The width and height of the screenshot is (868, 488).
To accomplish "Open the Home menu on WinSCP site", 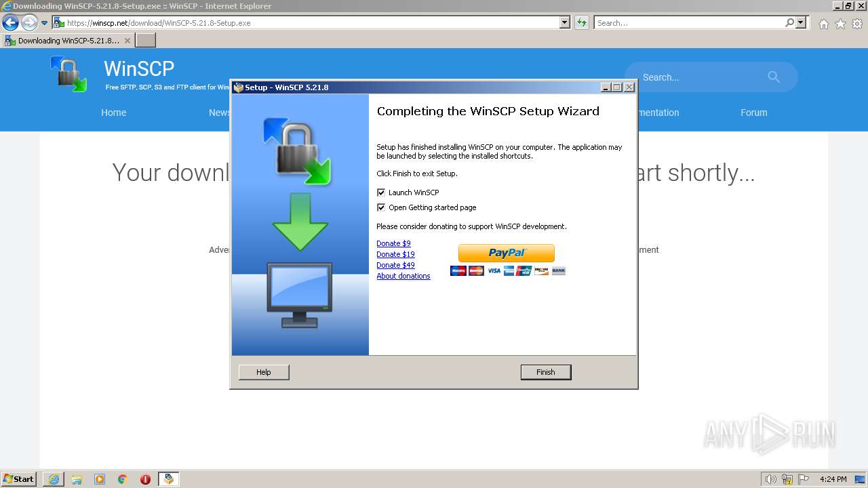I will pos(114,113).
